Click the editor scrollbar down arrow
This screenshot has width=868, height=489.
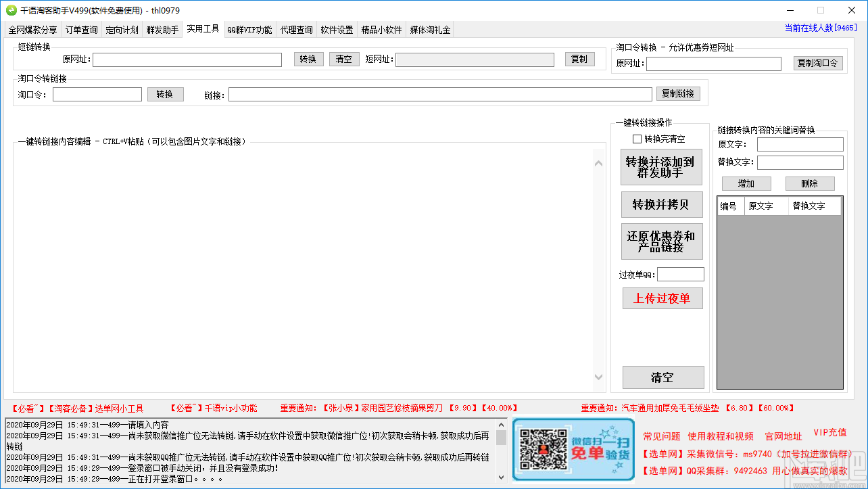click(x=598, y=377)
